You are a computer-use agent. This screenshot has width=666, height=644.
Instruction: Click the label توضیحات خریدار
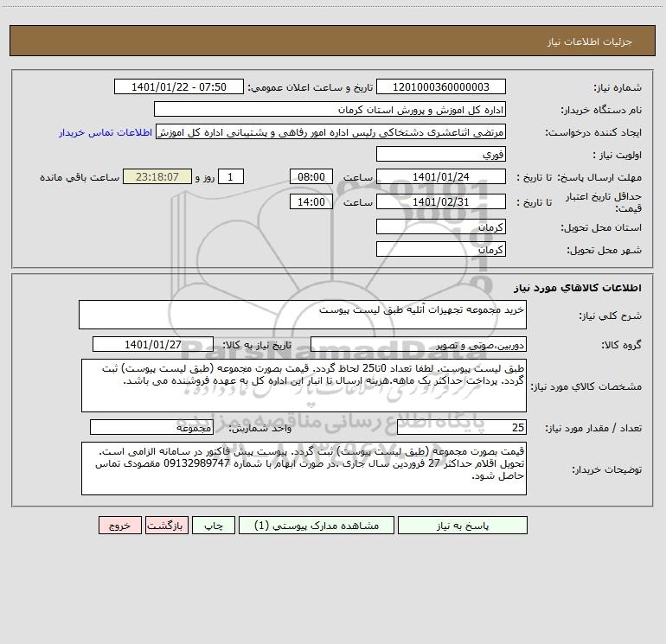(606, 469)
